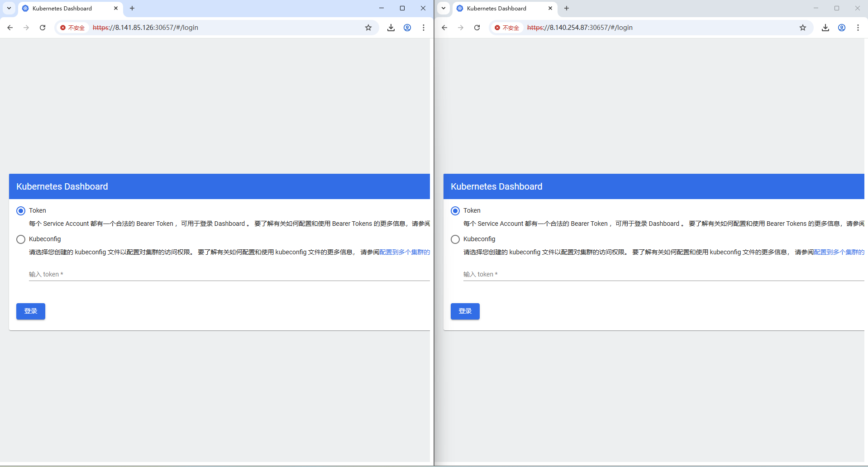Open 配置到多个集群的 link in left dashboard
This screenshot has width=868, height=467.
click(x=405, y=252)
